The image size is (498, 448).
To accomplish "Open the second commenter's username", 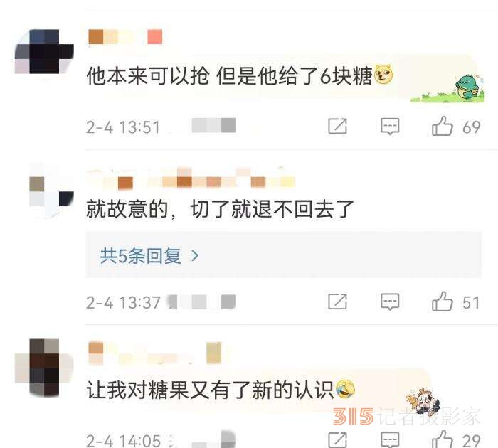I will (191, 179).
